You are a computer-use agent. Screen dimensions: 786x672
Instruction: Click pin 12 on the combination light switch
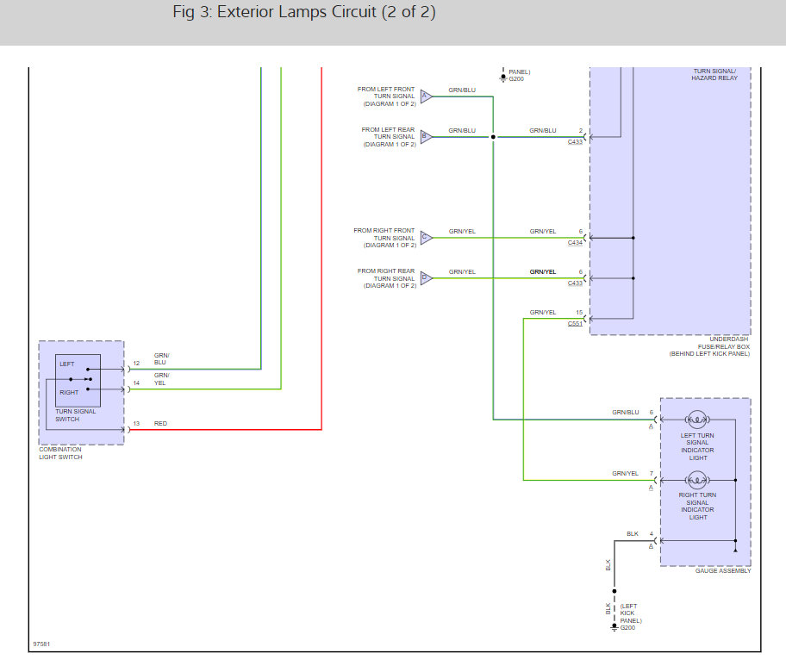pyautogui.click(x=136, y=364)
